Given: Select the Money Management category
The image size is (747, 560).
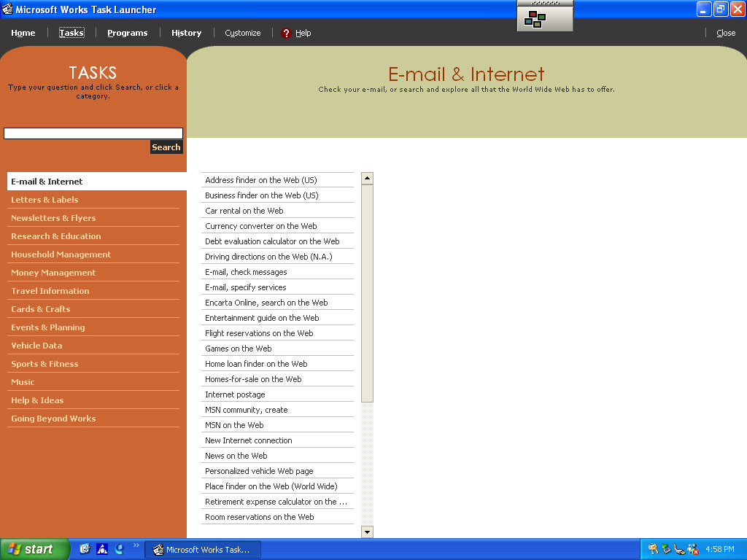Looking at the screenshot, I should [x=53, y=273].
